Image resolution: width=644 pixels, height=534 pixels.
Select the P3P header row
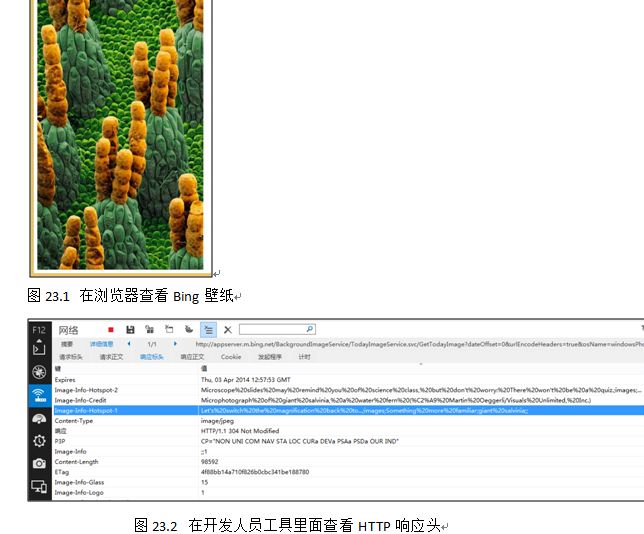click(348, 441)
